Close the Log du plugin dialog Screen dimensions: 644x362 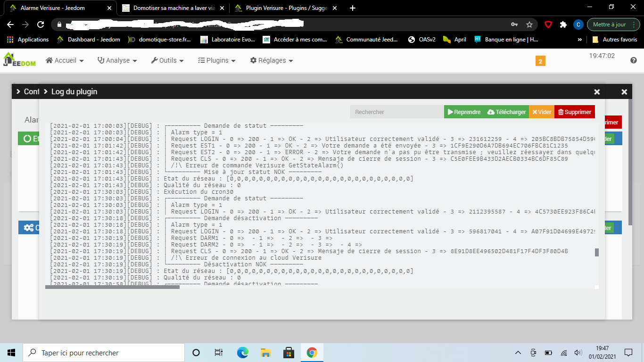[597, 92]
